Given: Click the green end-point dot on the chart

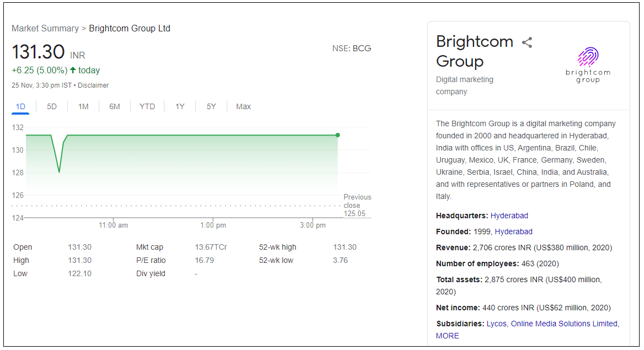Looking at the screenshot, I should (x=338, y=135).
